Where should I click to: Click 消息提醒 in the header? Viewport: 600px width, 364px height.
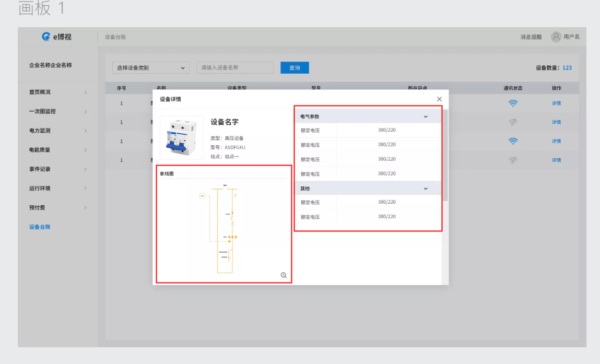tap(531, 37)
